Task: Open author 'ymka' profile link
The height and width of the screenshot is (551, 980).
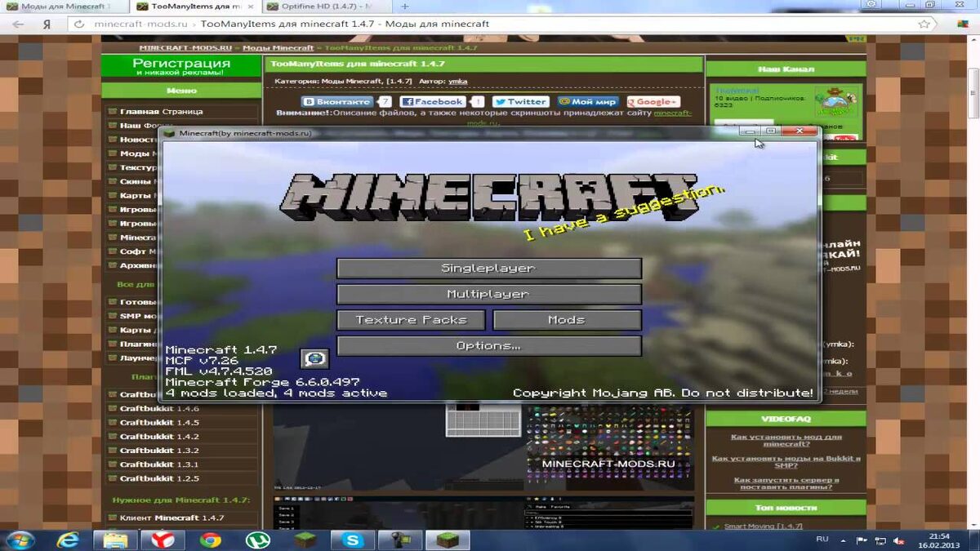Action: coord(457,82)
